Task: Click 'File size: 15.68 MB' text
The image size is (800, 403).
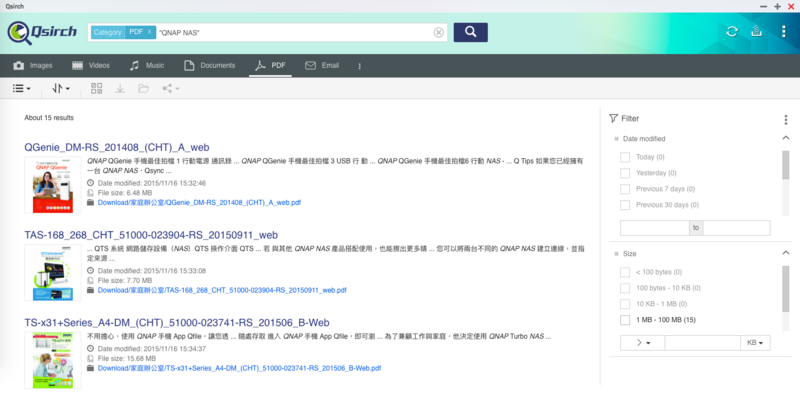Action: 127,359
